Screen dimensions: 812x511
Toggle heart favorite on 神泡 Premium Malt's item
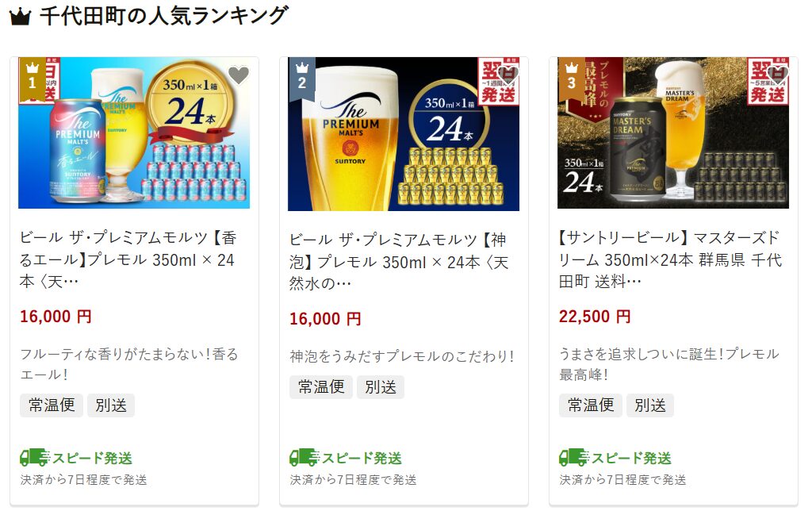click(508, 76)
